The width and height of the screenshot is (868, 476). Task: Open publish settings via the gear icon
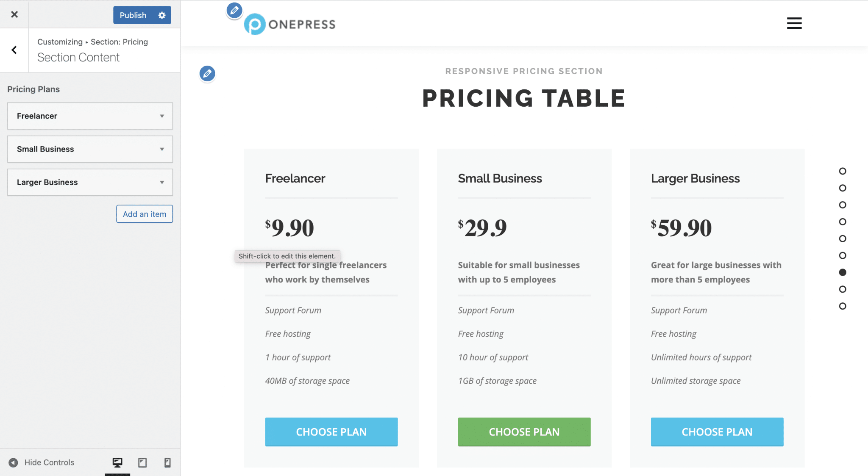click(x=161, y=15)
